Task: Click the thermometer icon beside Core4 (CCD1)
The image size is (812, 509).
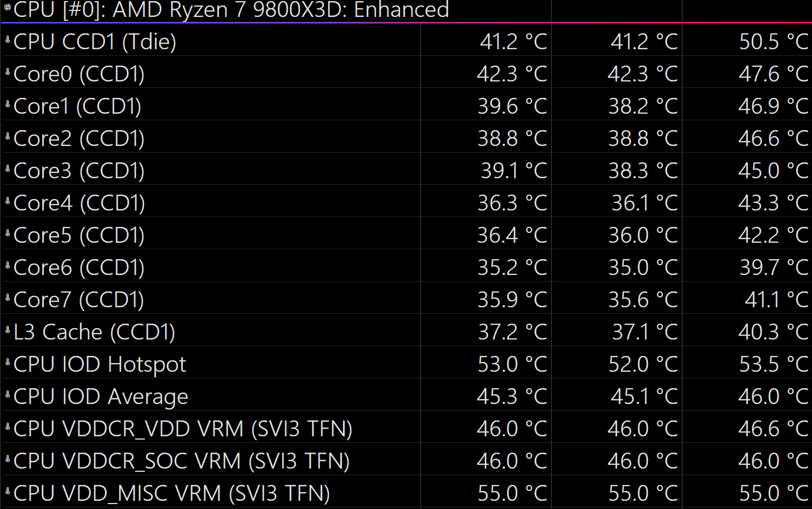Action: click(x=8, y=201)
